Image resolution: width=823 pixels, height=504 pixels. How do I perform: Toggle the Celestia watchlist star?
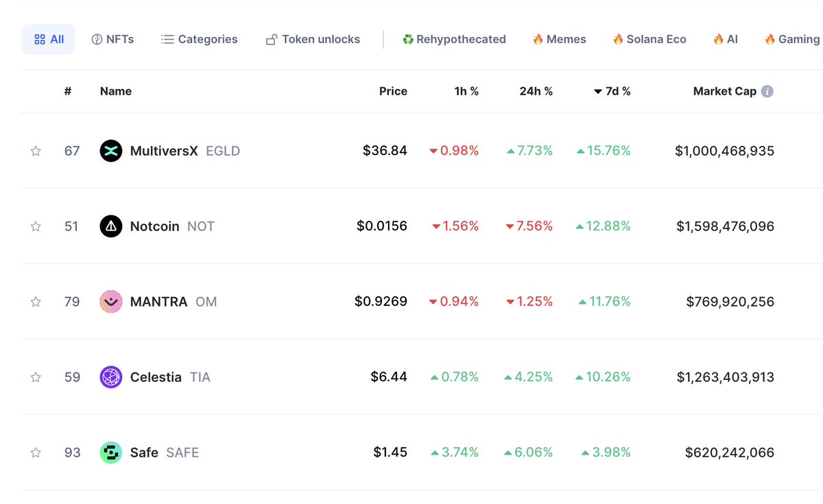click(36, 377)
